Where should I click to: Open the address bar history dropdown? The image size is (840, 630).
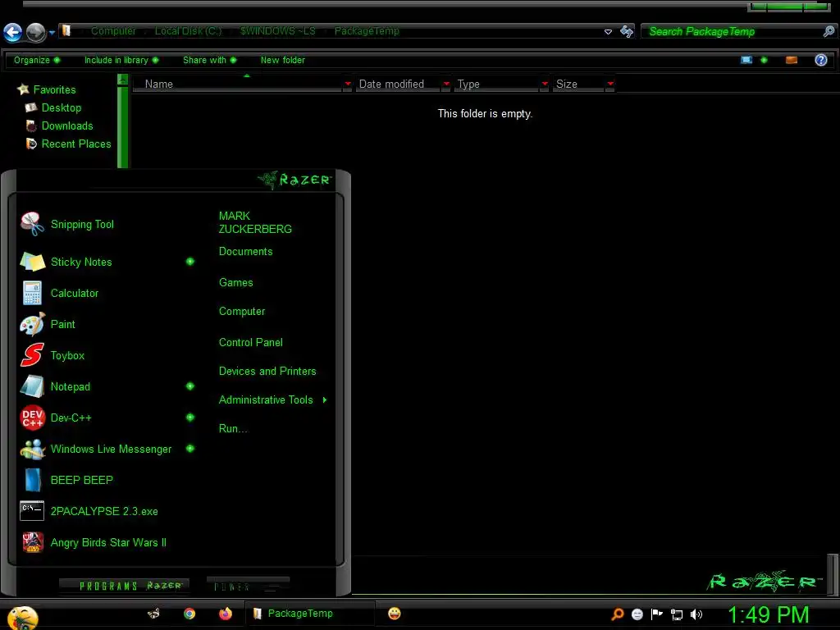(608, 32)
